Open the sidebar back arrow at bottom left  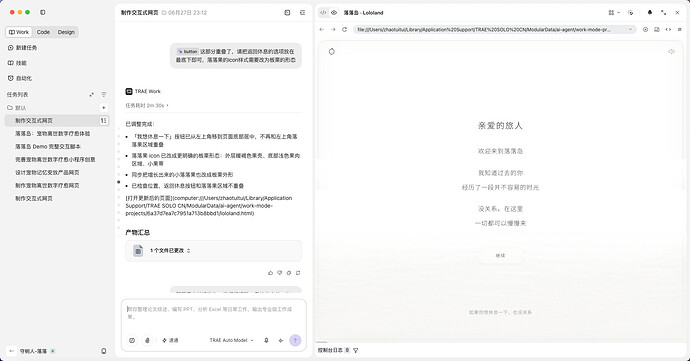pos(11,351)
